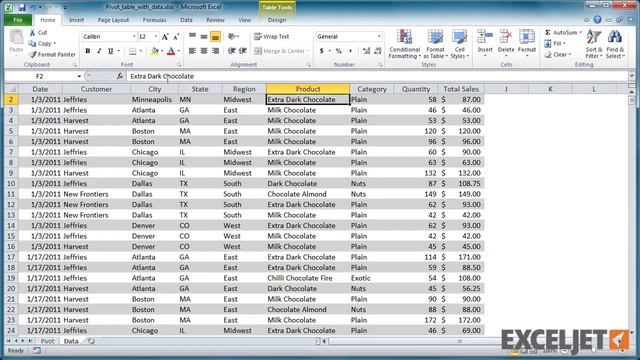The image size is (640, 360).
Task: Align text right
Action: click(x=216, y=51)
